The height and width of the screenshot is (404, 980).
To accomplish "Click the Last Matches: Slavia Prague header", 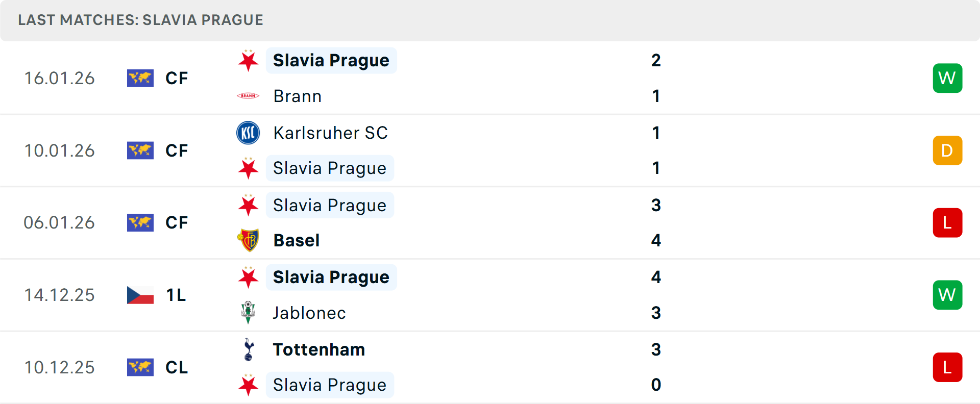I will 141,20.
